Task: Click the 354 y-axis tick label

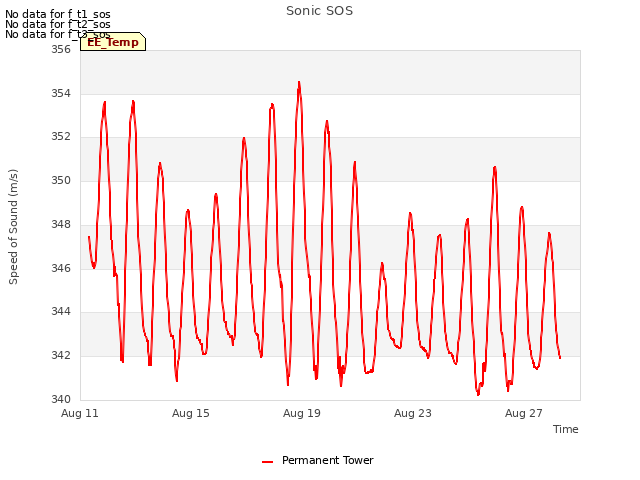Action: pyautogui.click(x=61, y=93)
